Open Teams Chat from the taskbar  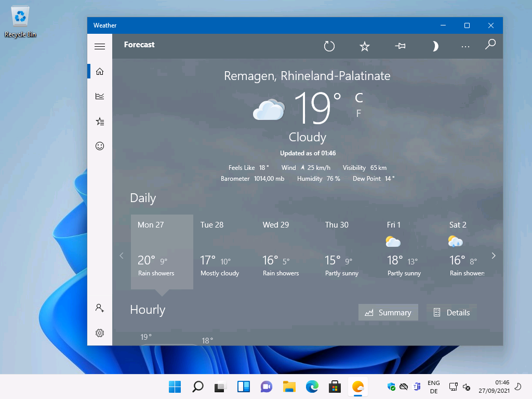click(267, 387)
